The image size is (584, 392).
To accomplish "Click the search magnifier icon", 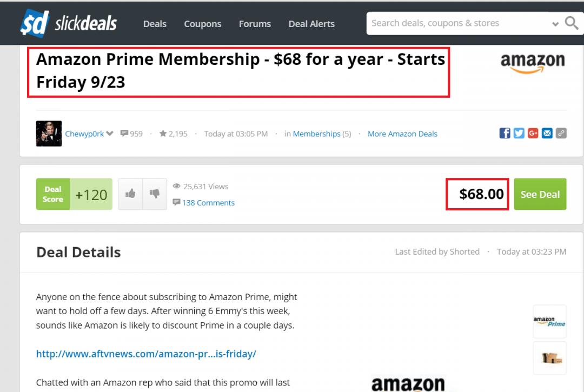I will (x=572, y=23).
